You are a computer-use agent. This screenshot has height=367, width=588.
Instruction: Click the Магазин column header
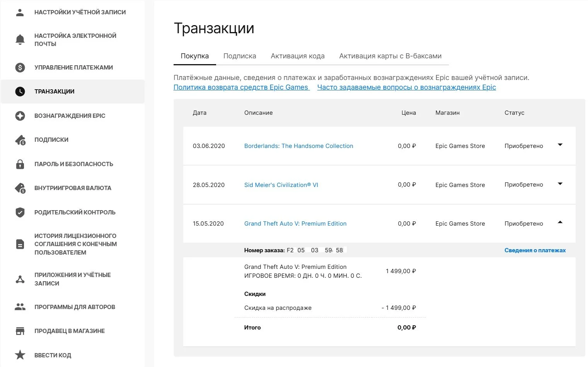pos(448,113)
